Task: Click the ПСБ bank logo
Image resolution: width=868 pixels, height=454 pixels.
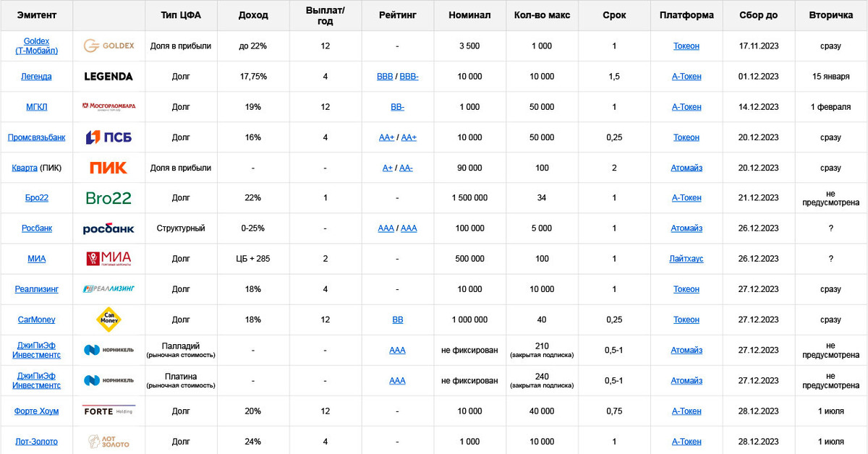Action: [x=109, y=137]
